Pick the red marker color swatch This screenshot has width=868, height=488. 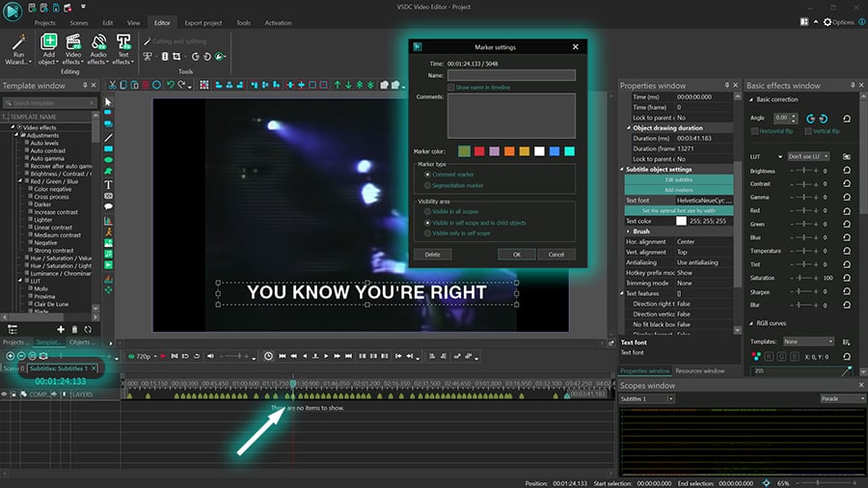[479, 151]
